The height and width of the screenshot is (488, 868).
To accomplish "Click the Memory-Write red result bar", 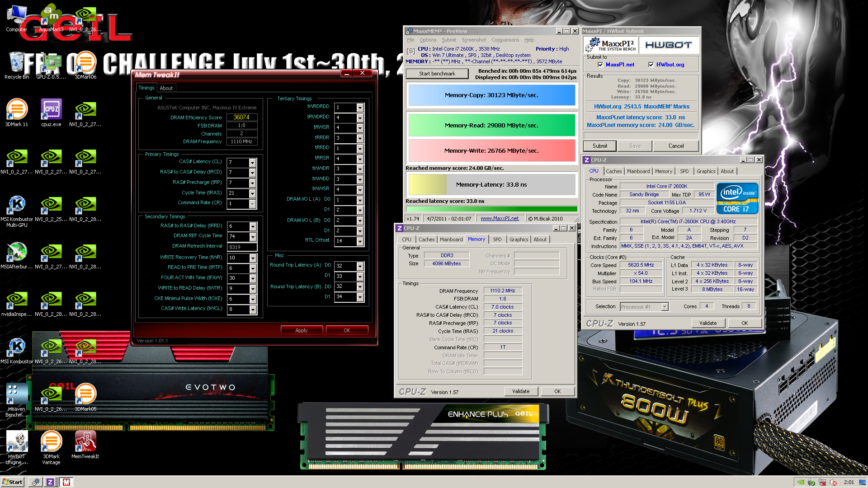I will [x=491, y=150].
